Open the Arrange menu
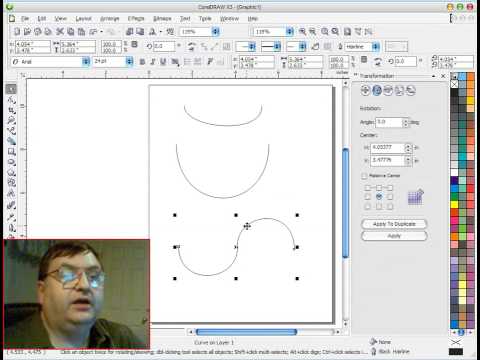 pos(110,18)
